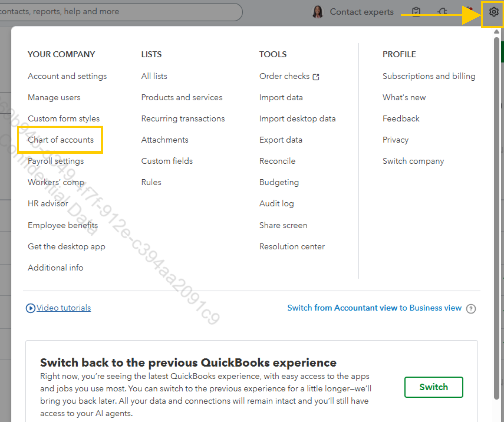Click the green Switch button
This screenshot has width=504, height=422.
pyautogui.click(x=434, y=387)
